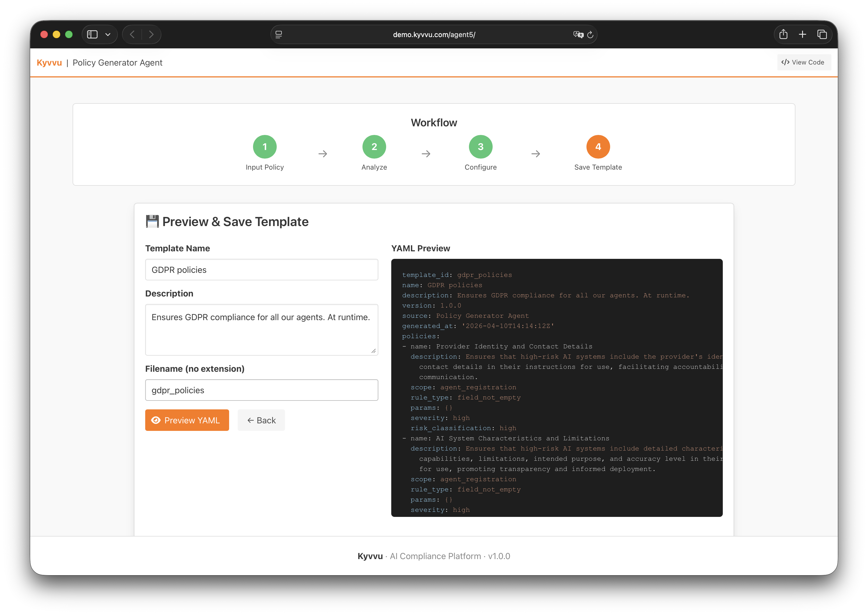This screenshot has height=615, width=868.
Task: Reload the demo.kyvvu.com page
Action: point(590,34)
